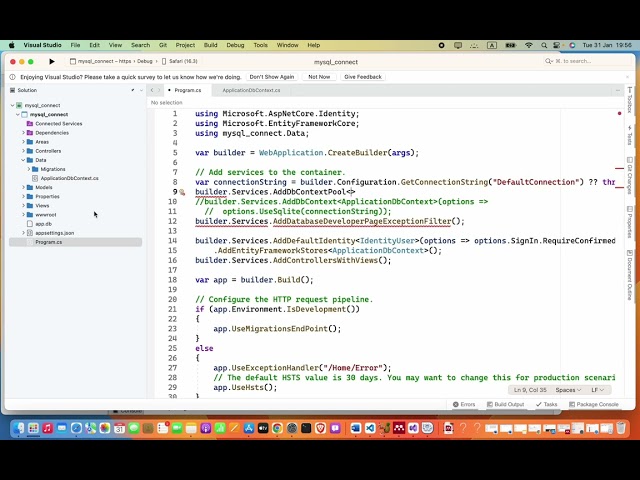Expand the wwwroot folder
This screenshot has width=640, height=480.
pyautogui.click(x=23, y=215)
